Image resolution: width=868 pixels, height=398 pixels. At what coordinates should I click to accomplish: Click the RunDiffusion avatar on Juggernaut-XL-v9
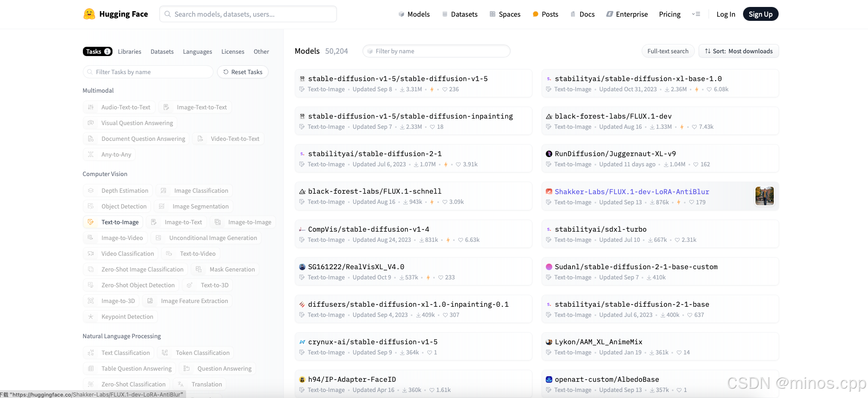(549, 154)
